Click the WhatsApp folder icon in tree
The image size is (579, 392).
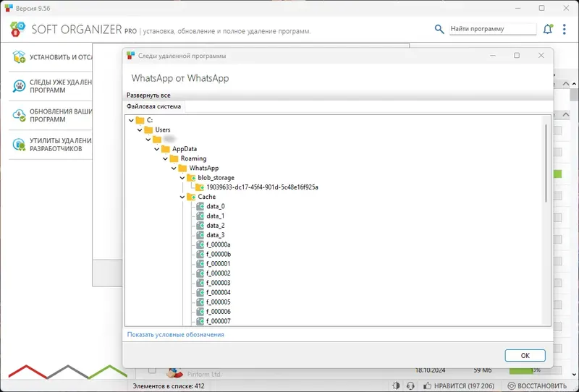pos(182,168)
